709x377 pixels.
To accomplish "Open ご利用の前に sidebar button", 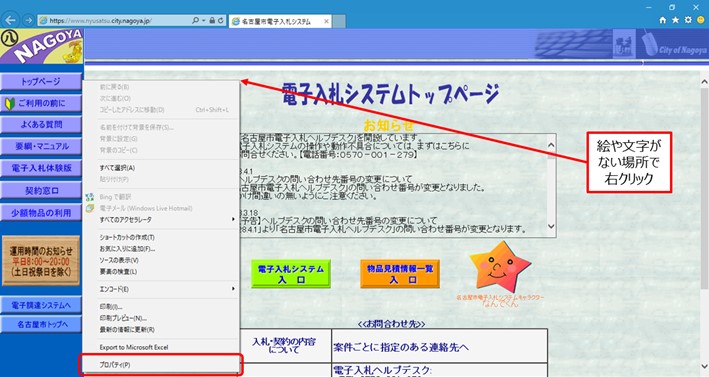I will pos(41,104).
